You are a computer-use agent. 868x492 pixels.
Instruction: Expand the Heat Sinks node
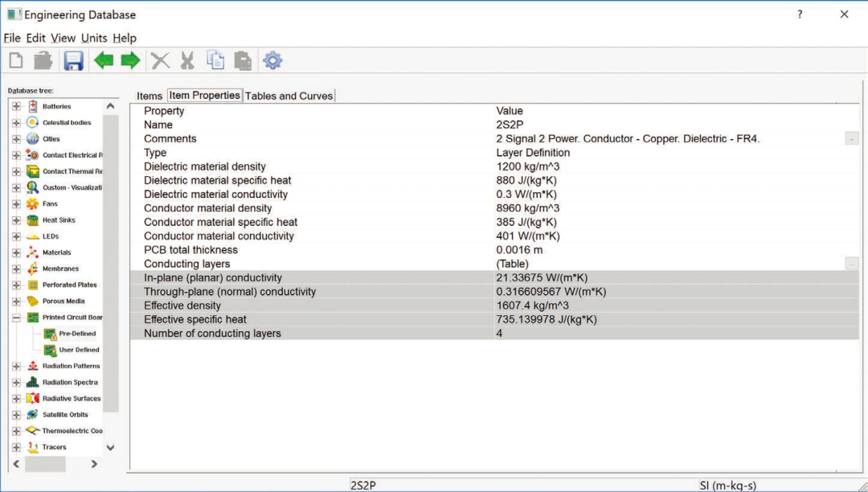point(16,219)
